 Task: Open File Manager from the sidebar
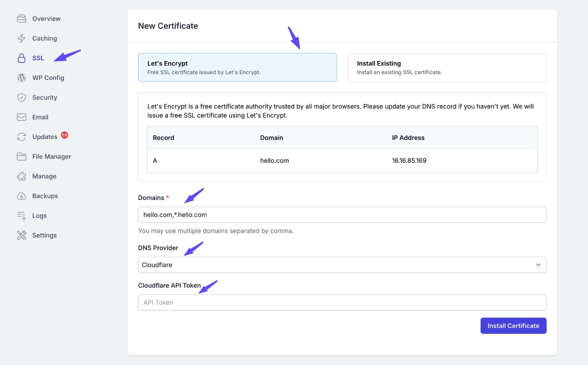(x=52, y=157)
